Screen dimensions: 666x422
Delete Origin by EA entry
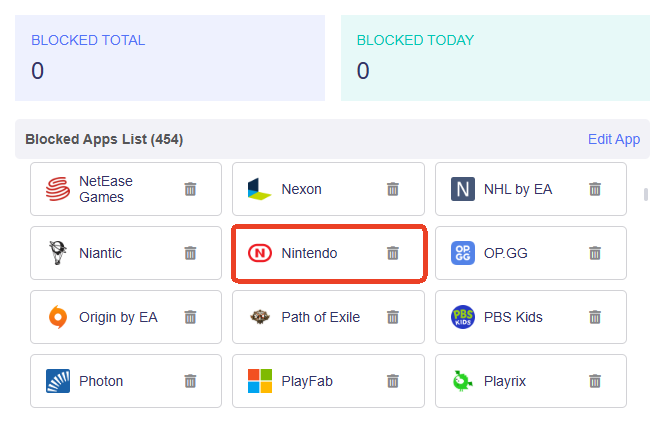(x=190, y=317)
